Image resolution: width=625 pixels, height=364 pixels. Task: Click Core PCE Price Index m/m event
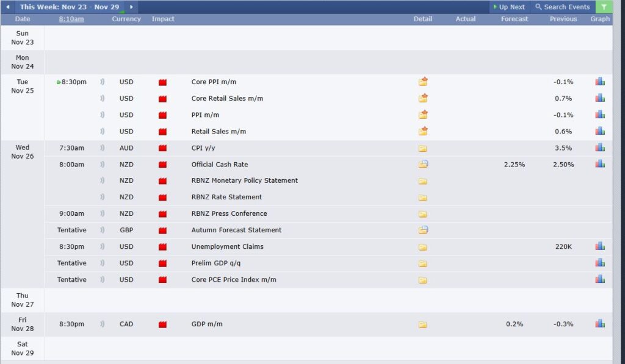coord(234,279)
